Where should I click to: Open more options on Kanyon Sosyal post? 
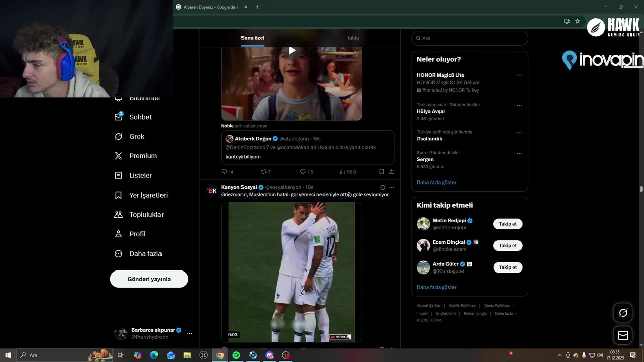[392, 187]
